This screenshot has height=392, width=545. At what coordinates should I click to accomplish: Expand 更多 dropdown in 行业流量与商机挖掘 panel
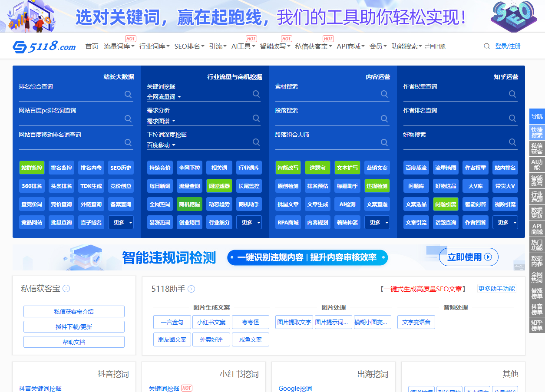[x=249, y=222]
